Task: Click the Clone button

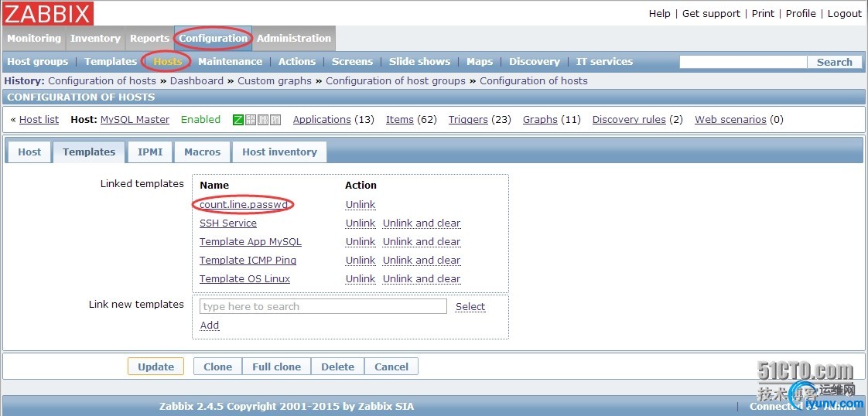Action: click(217, 367)
